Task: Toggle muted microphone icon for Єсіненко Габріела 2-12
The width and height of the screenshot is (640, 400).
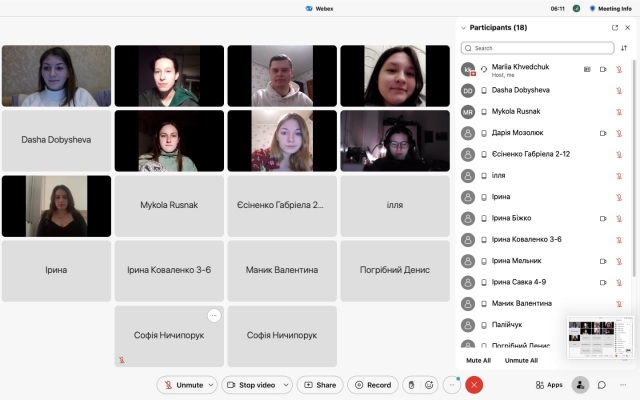Action: tap(619, 155)
